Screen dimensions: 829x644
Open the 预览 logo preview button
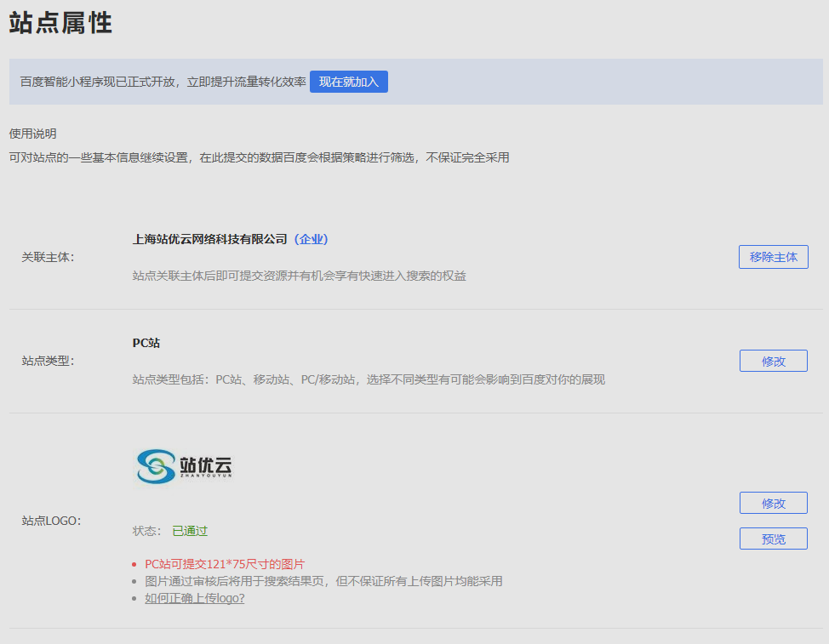coord(773,539)
